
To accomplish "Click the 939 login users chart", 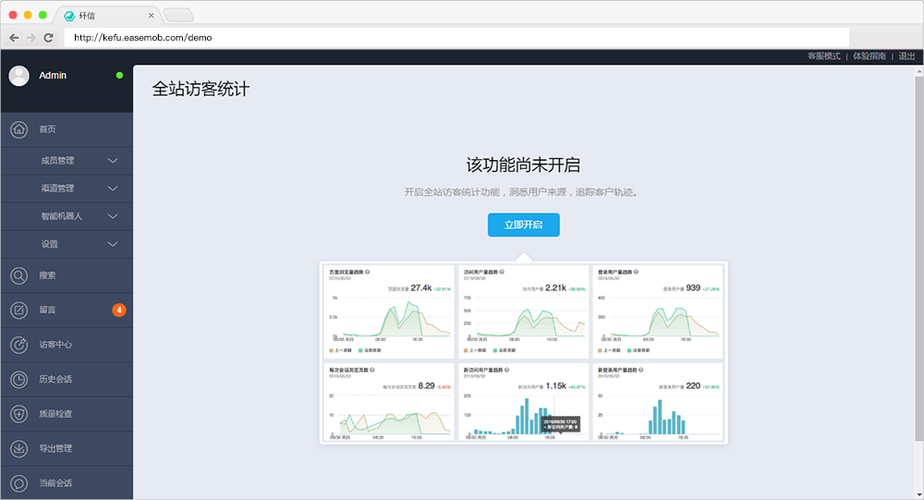I will [x=658, y=312].
